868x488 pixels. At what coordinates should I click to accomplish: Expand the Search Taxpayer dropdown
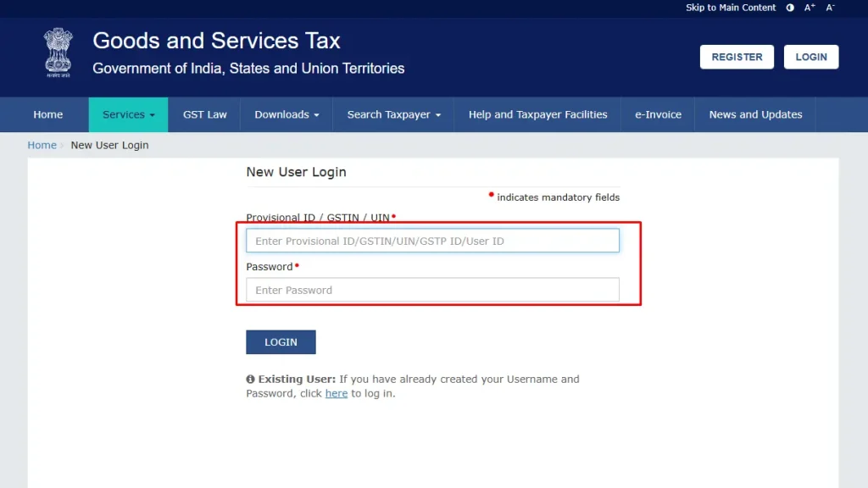click(393, 114)
